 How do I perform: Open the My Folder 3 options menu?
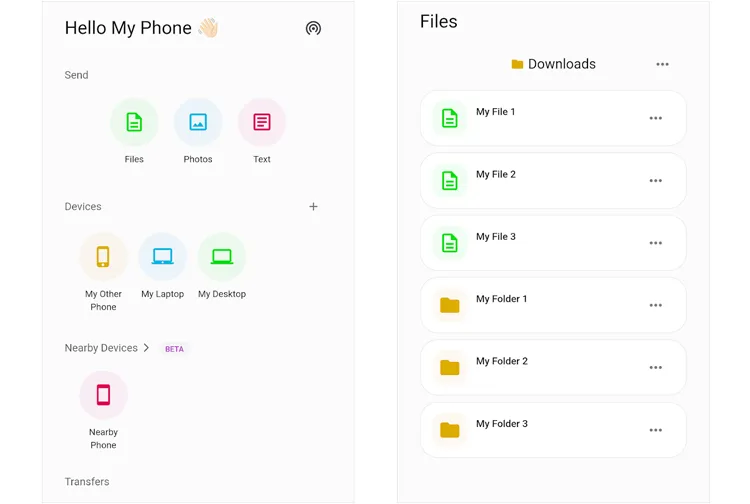tap(656, 430)
